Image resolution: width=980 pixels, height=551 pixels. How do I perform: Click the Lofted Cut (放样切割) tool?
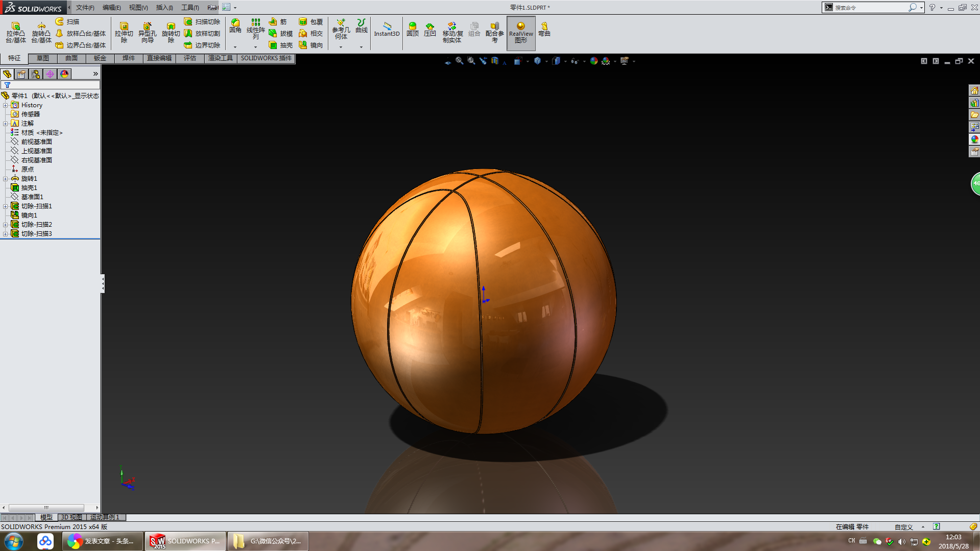point(202,33)
